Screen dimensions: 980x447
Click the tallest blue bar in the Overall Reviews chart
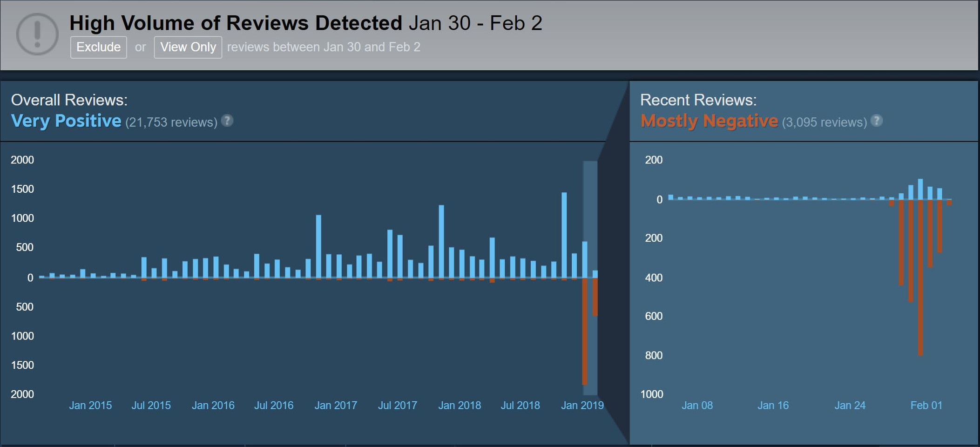564,235
